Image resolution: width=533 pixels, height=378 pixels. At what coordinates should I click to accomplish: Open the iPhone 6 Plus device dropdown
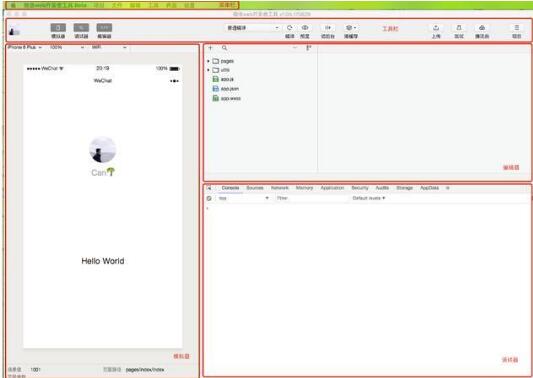tap(24, 47)
